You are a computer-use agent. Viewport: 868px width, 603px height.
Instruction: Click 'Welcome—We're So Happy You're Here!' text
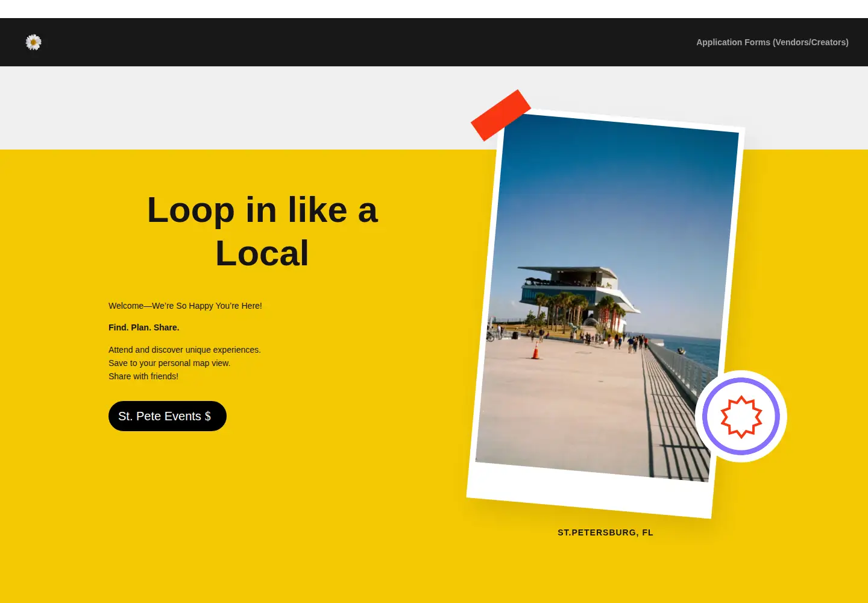coord(185,306)
